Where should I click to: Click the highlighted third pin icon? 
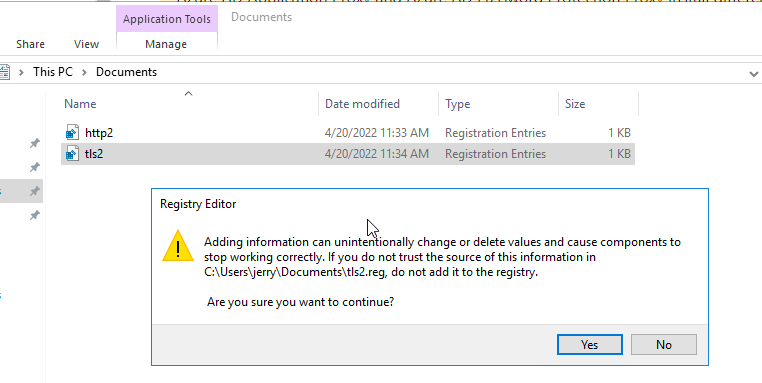tap(35, 191)
